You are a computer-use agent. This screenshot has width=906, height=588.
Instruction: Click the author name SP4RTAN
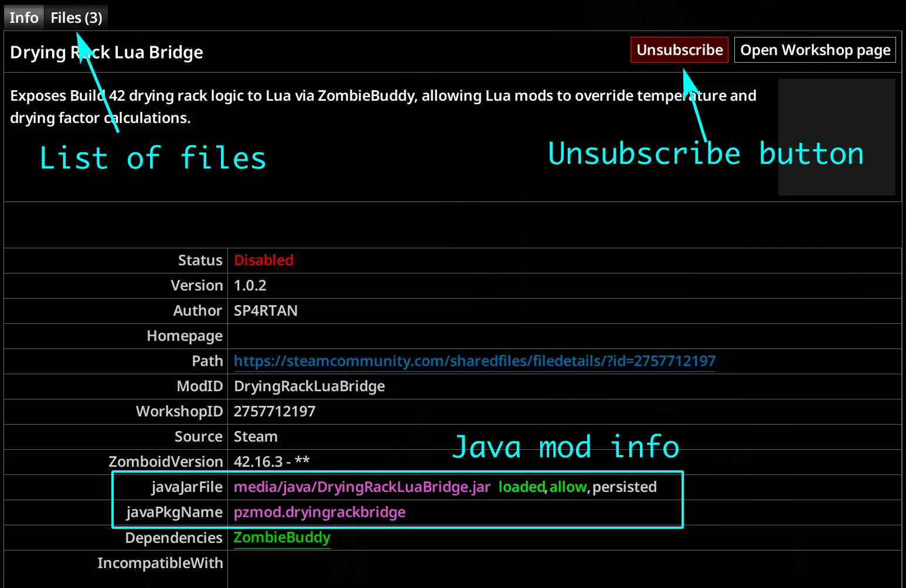[265, 311]
